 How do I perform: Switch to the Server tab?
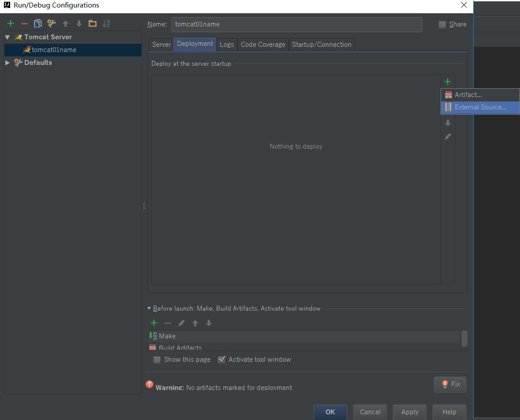pyautogui.click(x=161, y=45)
